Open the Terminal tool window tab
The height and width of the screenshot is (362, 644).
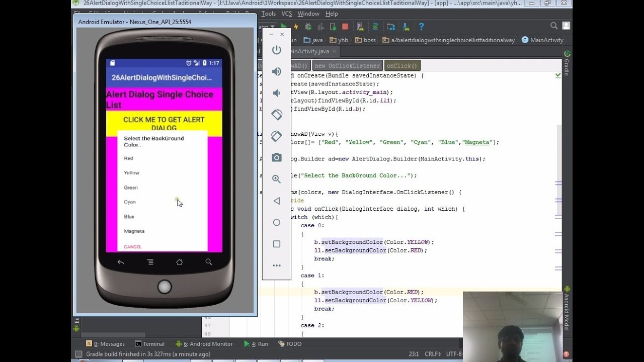[x=150, y=344]
